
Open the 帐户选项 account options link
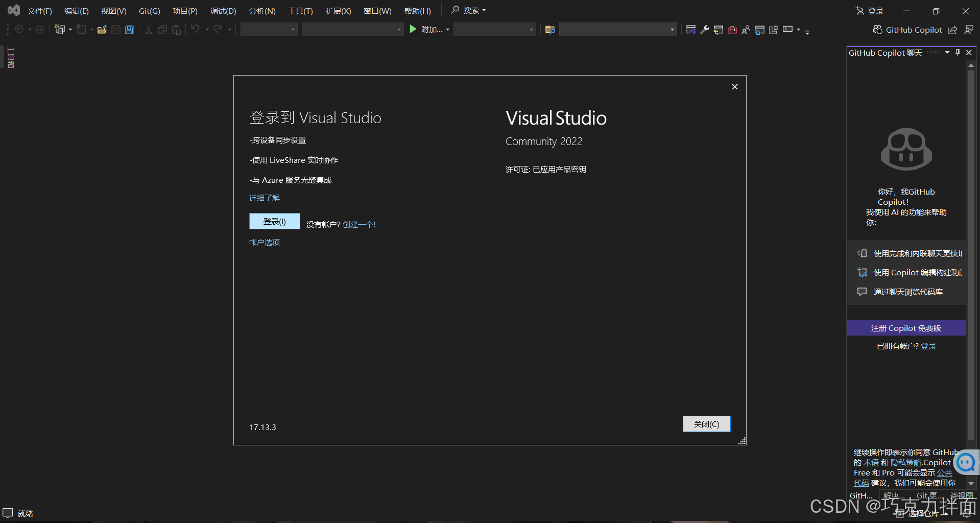(x=265, y=242)
